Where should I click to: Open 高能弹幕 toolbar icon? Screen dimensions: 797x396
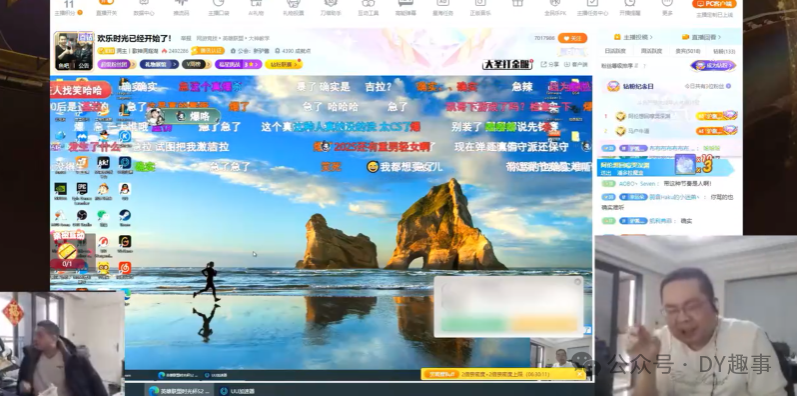pos(406,8)
